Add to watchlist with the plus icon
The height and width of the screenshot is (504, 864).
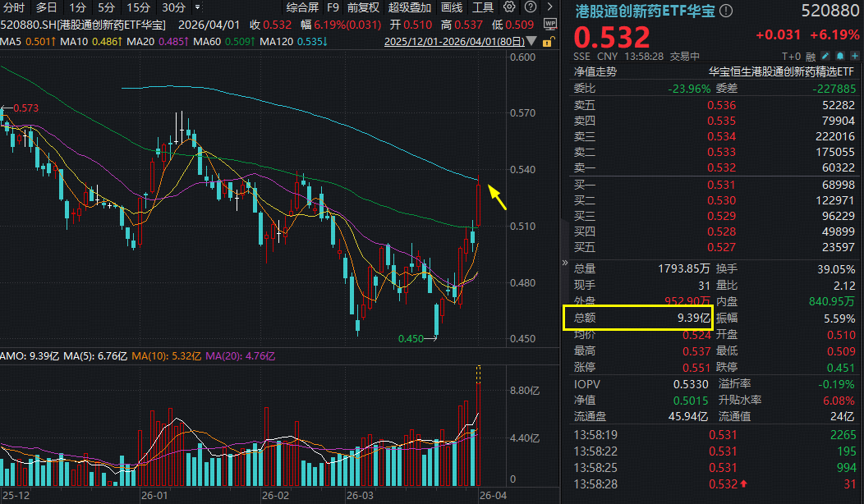click(x=855, y=55)
